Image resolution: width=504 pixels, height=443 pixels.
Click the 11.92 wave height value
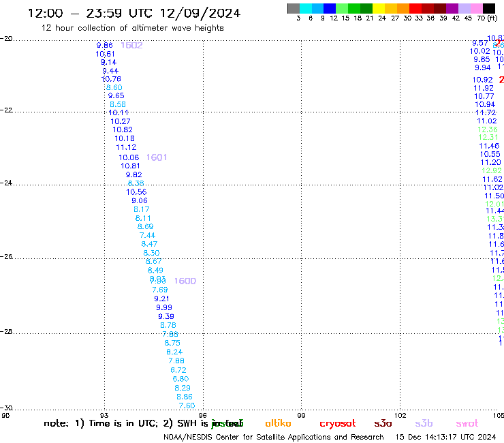point(484,88)
